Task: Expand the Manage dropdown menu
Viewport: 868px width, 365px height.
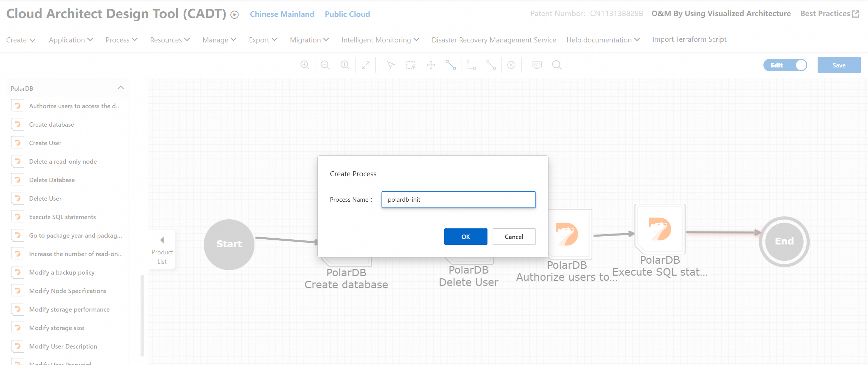Action: coord(219,40)
